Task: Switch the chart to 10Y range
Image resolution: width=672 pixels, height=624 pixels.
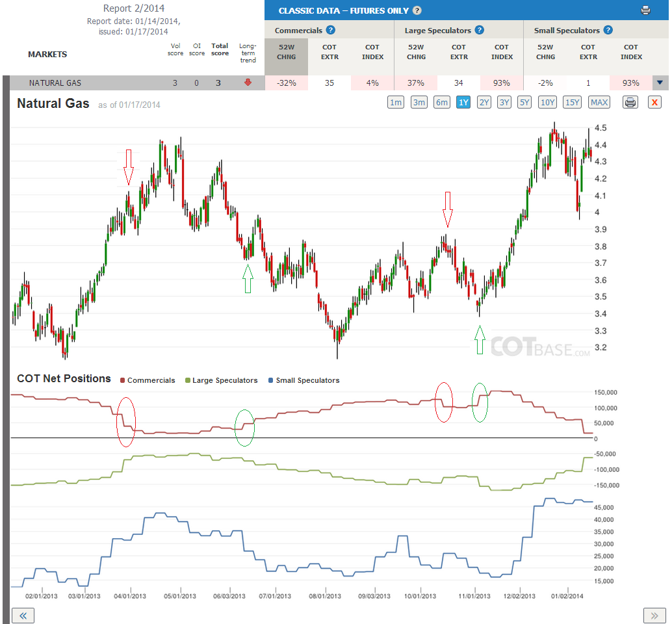Action: [547, 103]
